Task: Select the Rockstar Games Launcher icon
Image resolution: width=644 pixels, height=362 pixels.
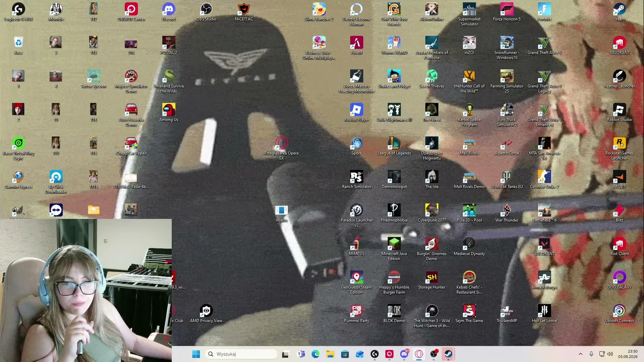Action: pos(619,149)
